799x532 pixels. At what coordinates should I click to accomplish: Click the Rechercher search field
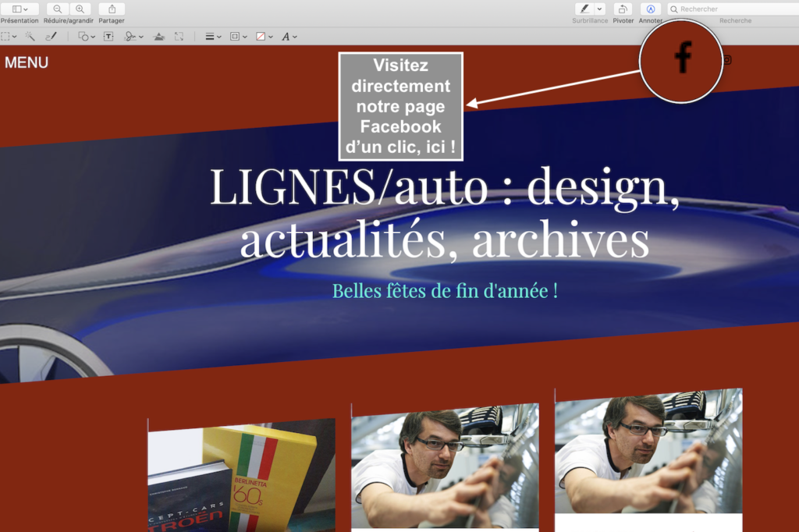click(x=733, y=9)
